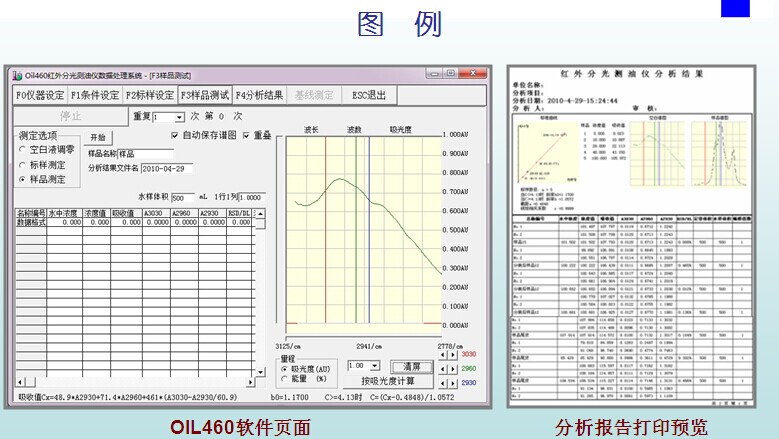779x439 pixels.
Task: Select 能量(%) range radio button
Action: click(285, 378)
